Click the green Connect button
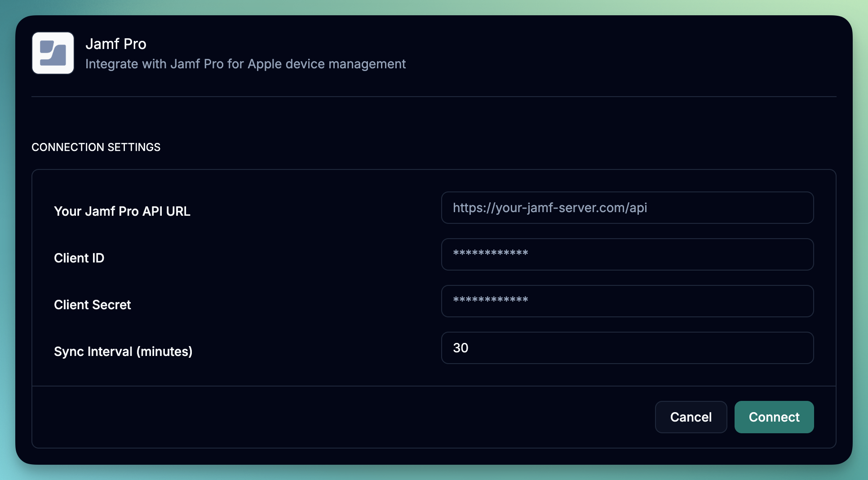The height and width of the screenshot is (480, 868). click(x=774, y=417)
